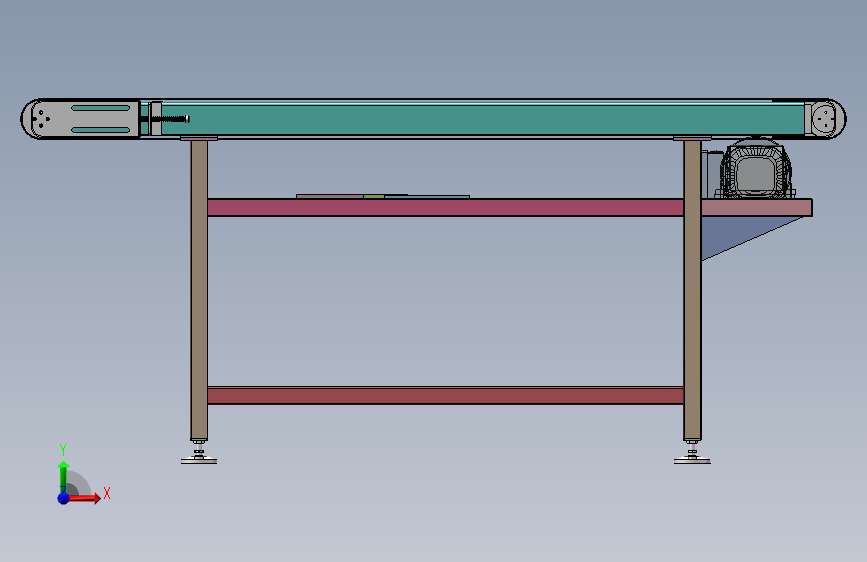Click the red X axis arrow of the triad
This screenshot has height=562, width=867.
pyautogui.click(x=84, y=498)
